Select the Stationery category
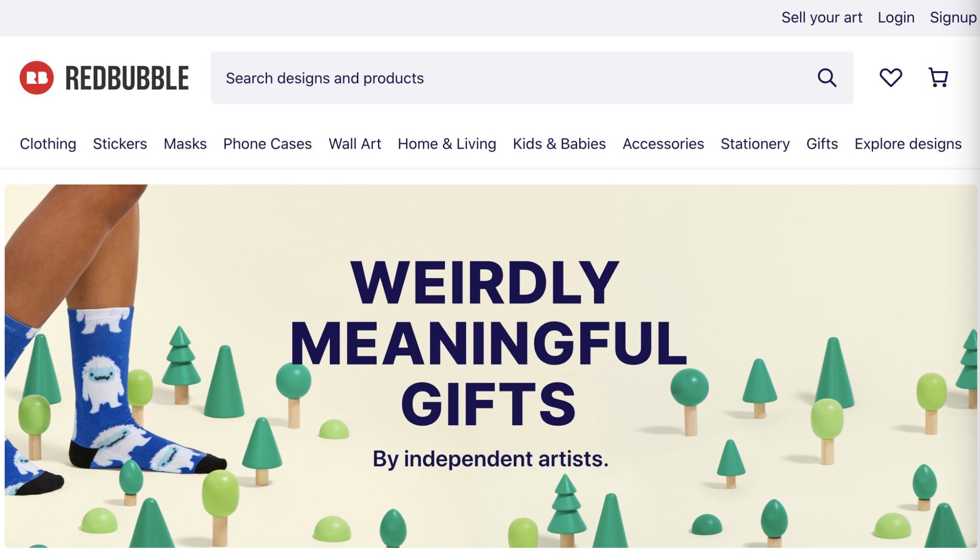The height and width of the screenshot is (560, 980). pos(755,144)
